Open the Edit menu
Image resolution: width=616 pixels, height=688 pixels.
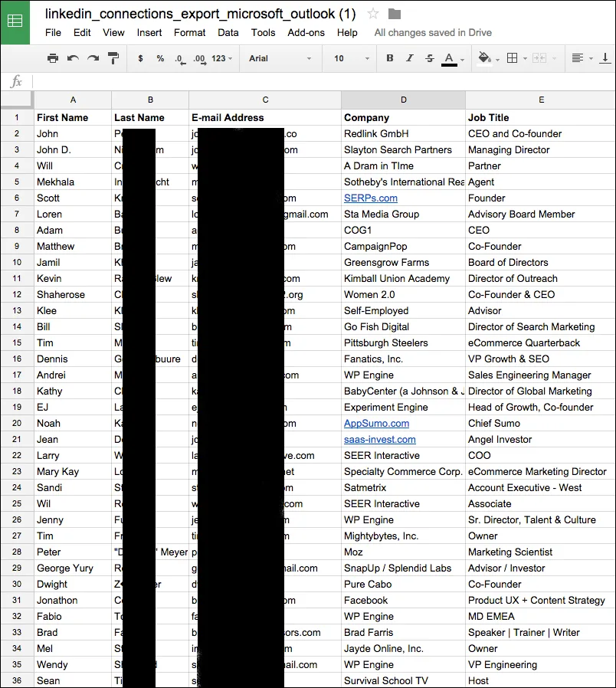pyautogui.click(x=82, y=32)
